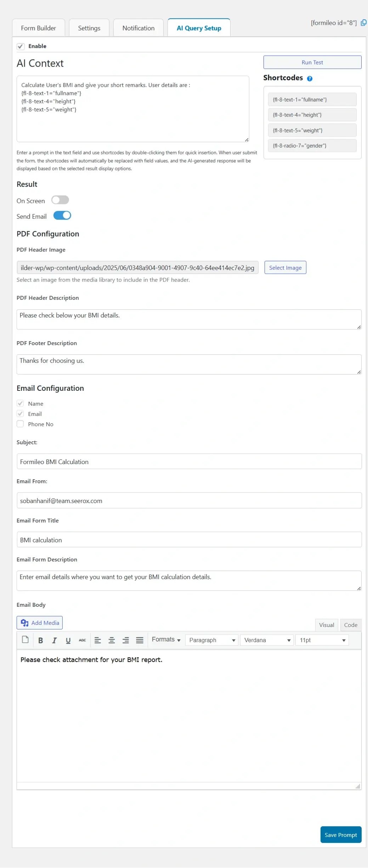
Task: Turn off the Send Email toggle
Action: pyautogui.click(x=62, y=216)
